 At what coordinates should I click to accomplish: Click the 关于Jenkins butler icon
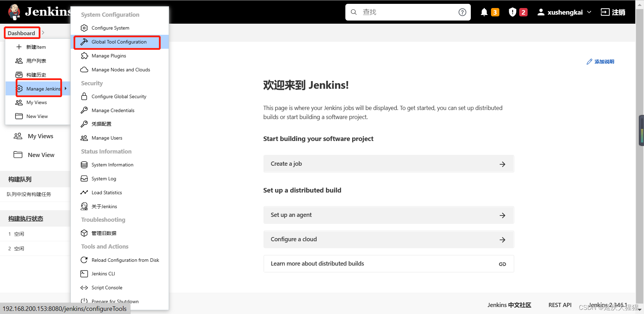pyautogui.click(x=84, y=206)
